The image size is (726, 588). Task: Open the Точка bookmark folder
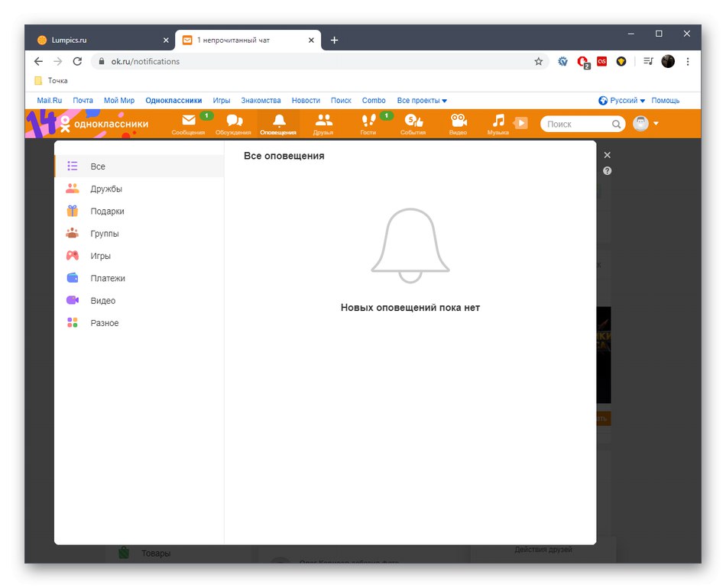[x=51, y=80]
